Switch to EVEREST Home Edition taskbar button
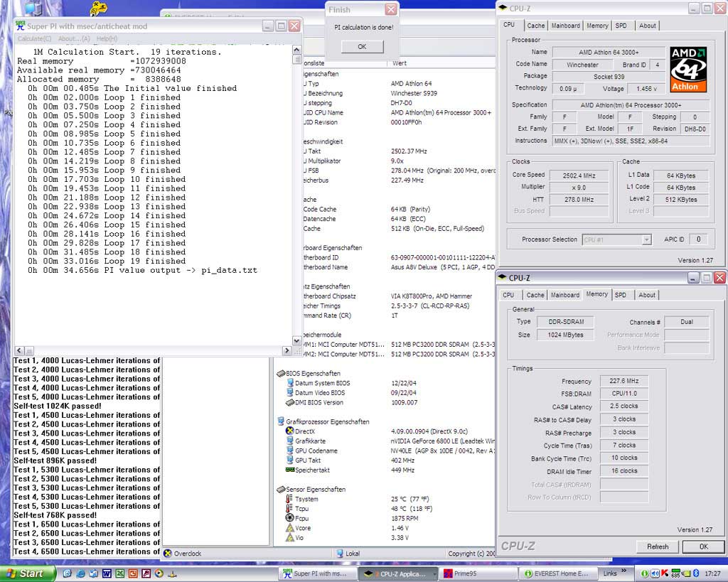The height and width of the screenshot is (582, 728). pyautogui.click(x=558, y=573)
